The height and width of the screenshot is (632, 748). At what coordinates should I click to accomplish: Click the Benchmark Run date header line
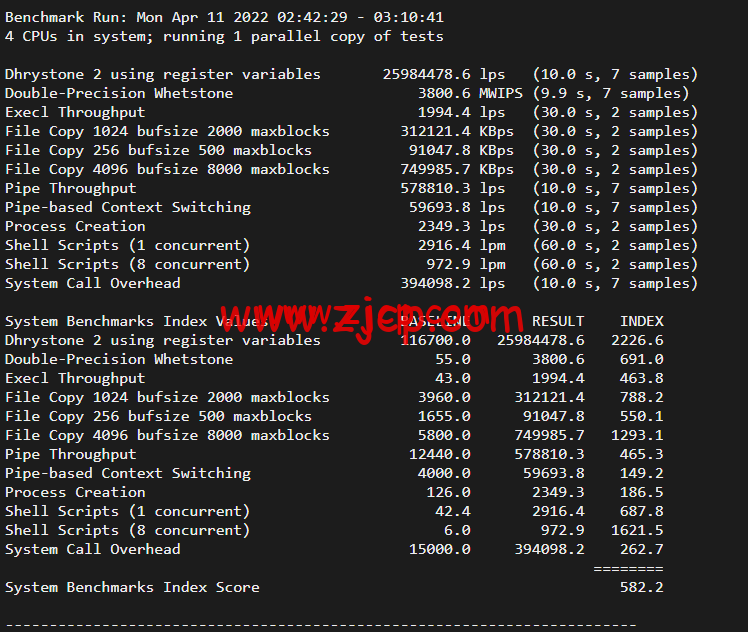[x=224, y=17]
